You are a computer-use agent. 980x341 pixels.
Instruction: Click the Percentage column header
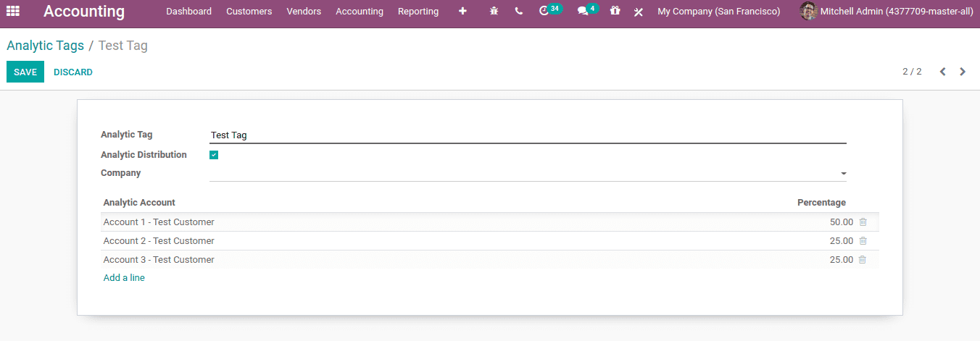tap(821, 203)
